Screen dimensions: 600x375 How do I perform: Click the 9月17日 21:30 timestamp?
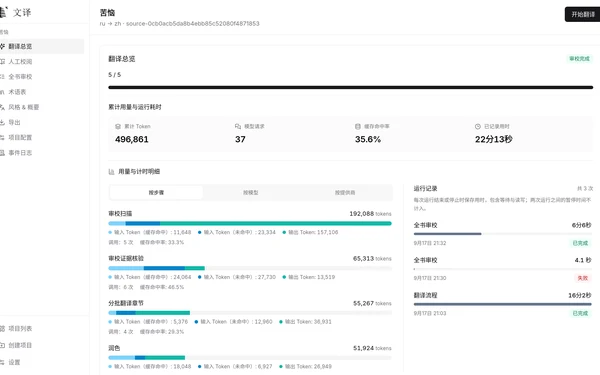[430, 278]
